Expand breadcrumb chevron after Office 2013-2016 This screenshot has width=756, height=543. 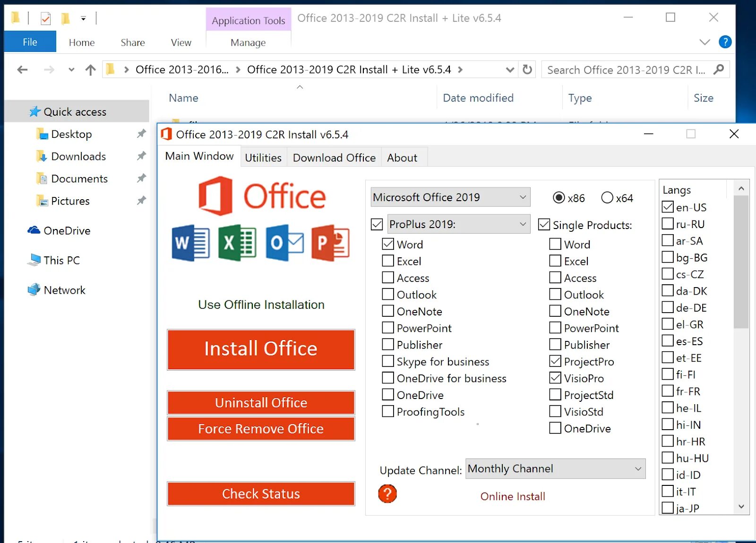[x=238, y=70]
